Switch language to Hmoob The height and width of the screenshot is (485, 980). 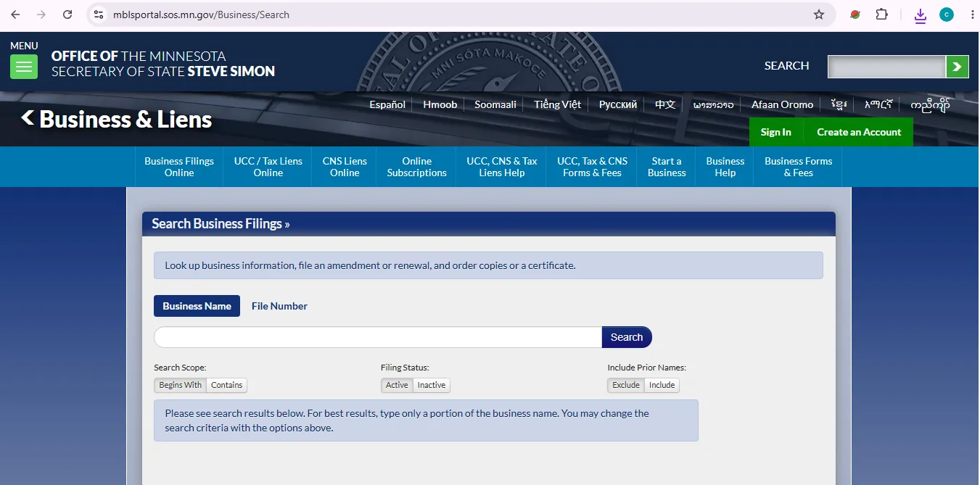(440, 104)
